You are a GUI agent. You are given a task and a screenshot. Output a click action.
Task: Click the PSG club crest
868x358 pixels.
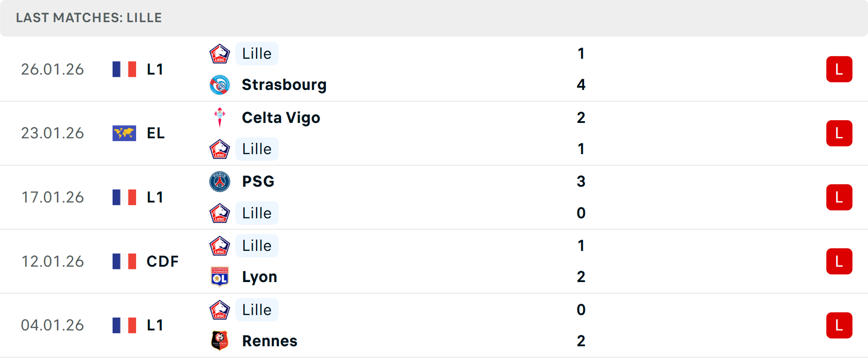[x=220, y=182]
